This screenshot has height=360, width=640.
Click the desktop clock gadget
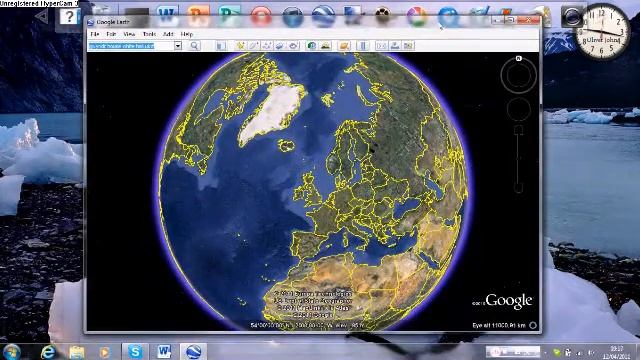[602, 31]
